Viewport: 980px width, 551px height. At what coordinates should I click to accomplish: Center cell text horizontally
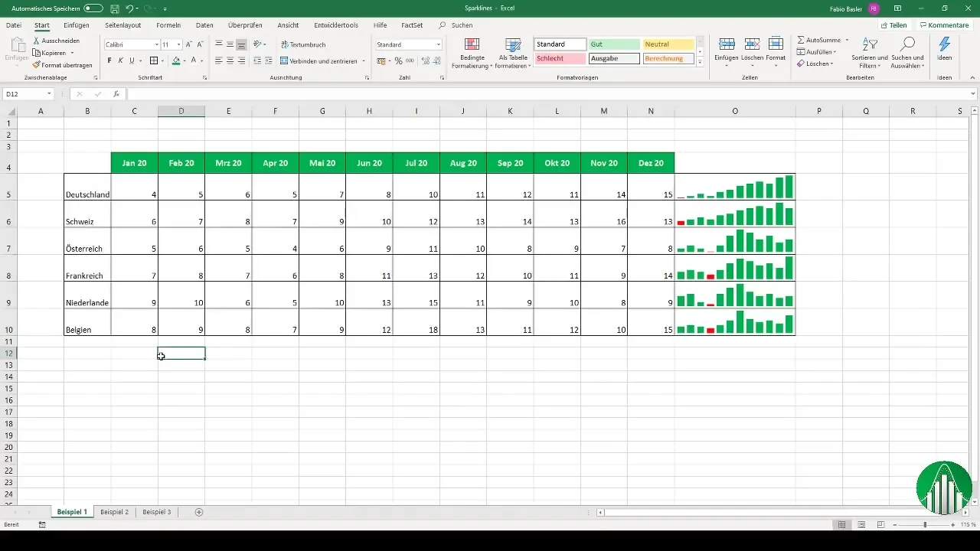230,60
